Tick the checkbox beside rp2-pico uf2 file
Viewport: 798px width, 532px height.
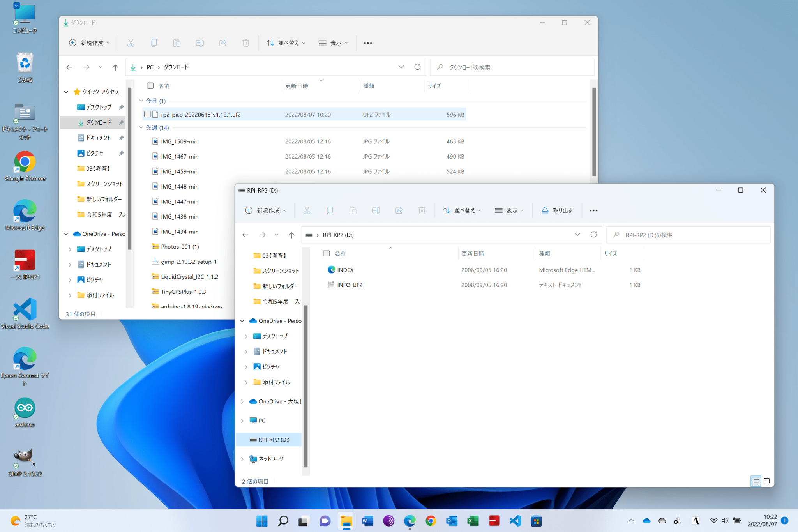coord(147,114)
